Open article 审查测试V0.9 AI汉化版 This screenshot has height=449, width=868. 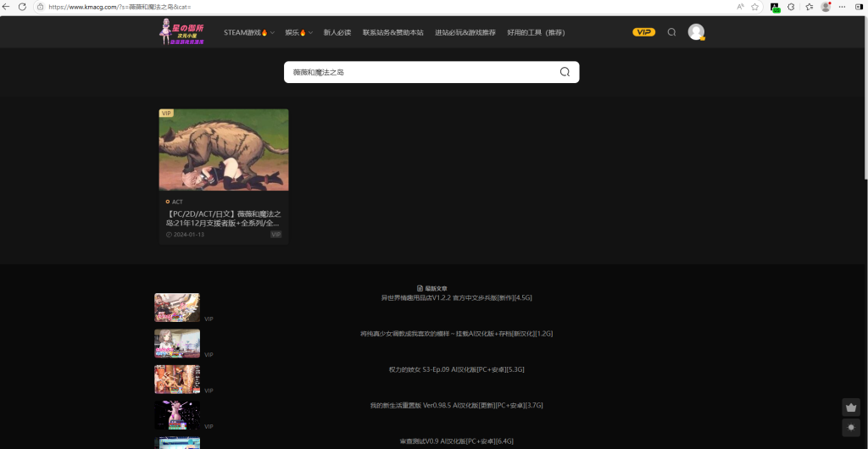(457, 441)
